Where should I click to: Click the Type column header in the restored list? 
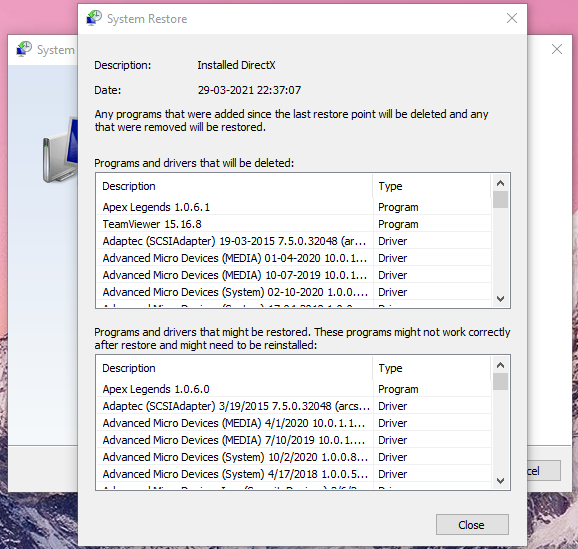click(432, 368)
